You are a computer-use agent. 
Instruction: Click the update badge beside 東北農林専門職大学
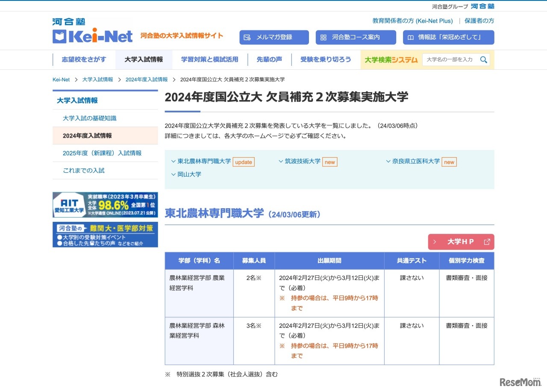(x=243, y=162)
